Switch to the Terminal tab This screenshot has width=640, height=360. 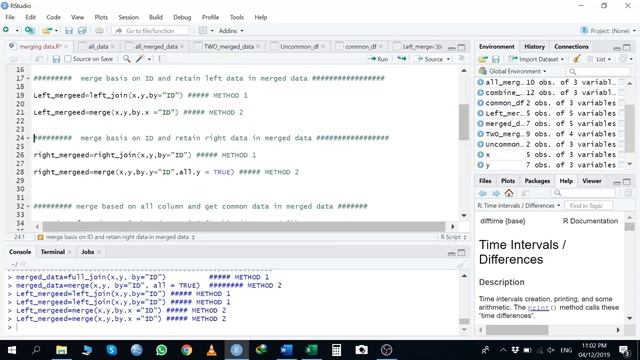(x=53, y=252)
